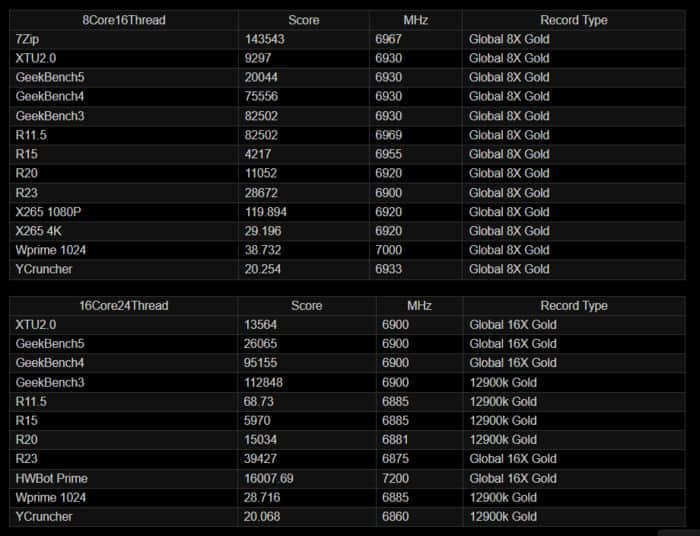Click the 16007.69 score value
This screenshot has height=536, width=700.
[x=268, y=478]
